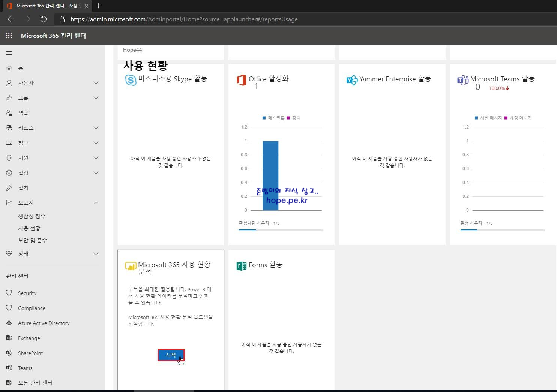The height and width of the screenshot is (392, 557).
Task: Open the Security admin center link
Action: pyautogui.click(x=27, y=293)
